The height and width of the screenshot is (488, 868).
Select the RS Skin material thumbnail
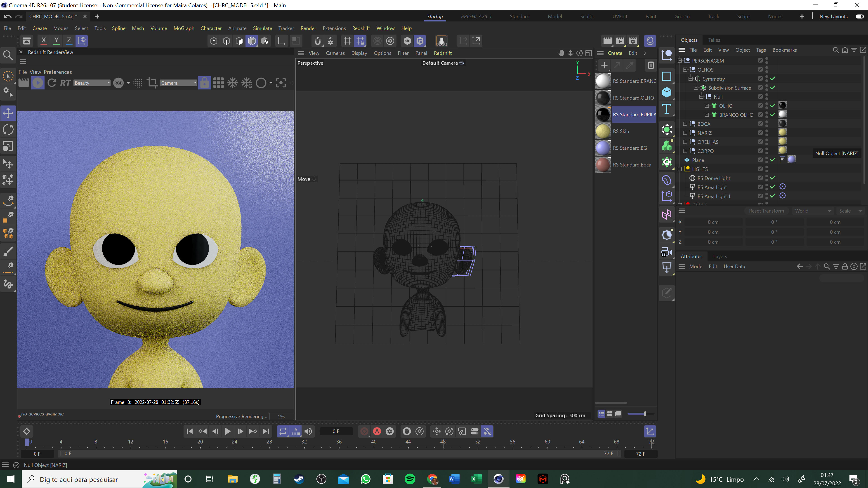[x=603, y=131]
